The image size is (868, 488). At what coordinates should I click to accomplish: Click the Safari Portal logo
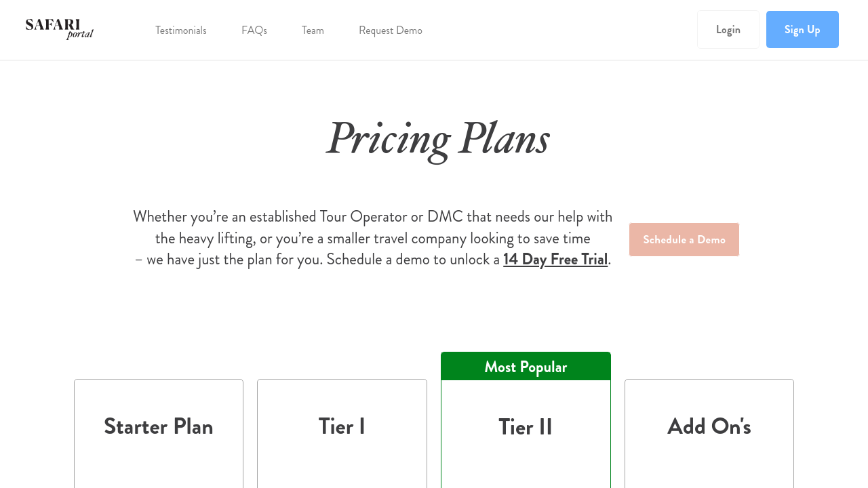[x=60, y=29]
